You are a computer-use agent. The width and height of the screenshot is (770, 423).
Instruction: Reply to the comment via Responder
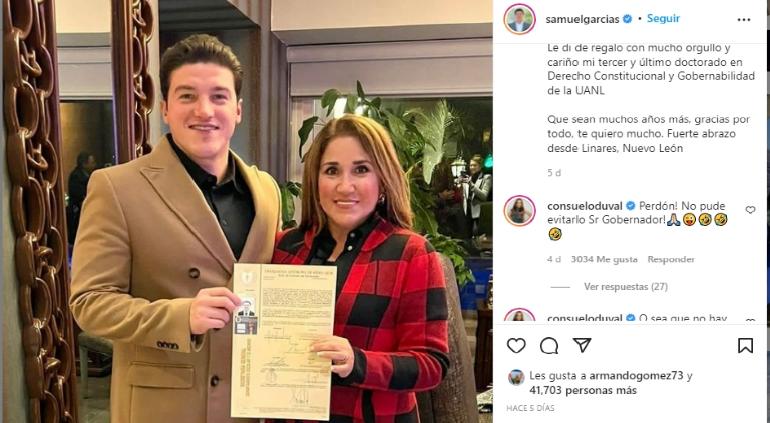(x=671, y=259)
